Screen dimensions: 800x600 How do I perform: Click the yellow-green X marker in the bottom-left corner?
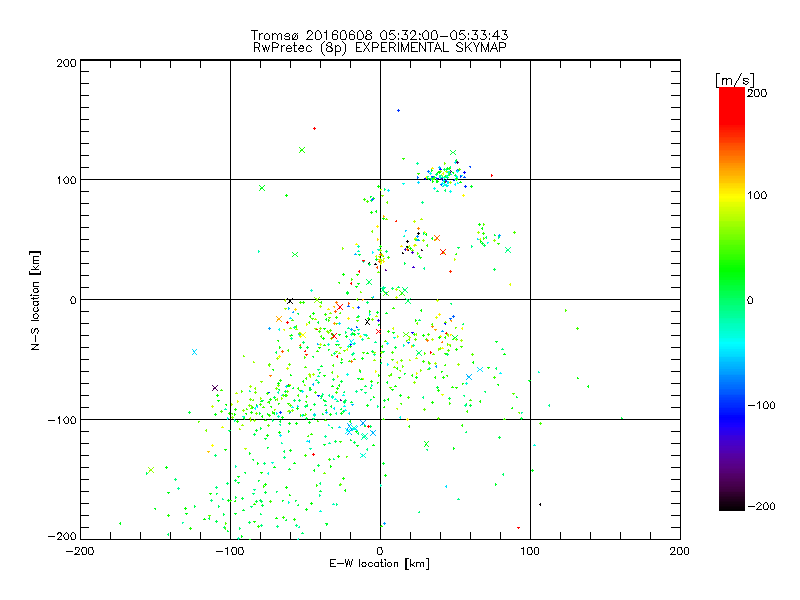click(151, 470)
